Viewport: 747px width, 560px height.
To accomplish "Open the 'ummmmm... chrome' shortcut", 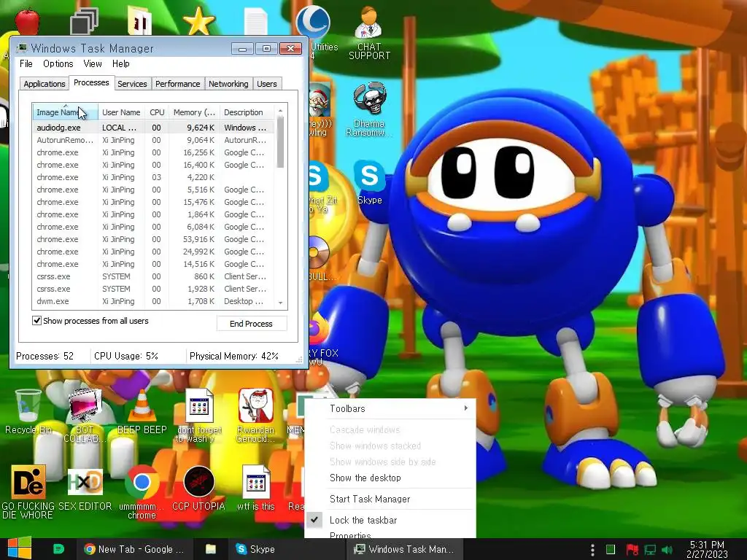I will (142, 492).
